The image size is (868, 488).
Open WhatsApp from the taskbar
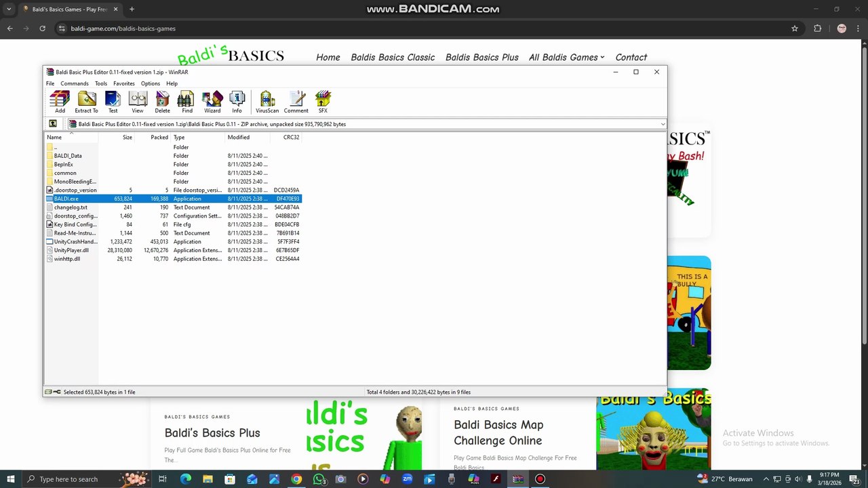click(319, 479)
